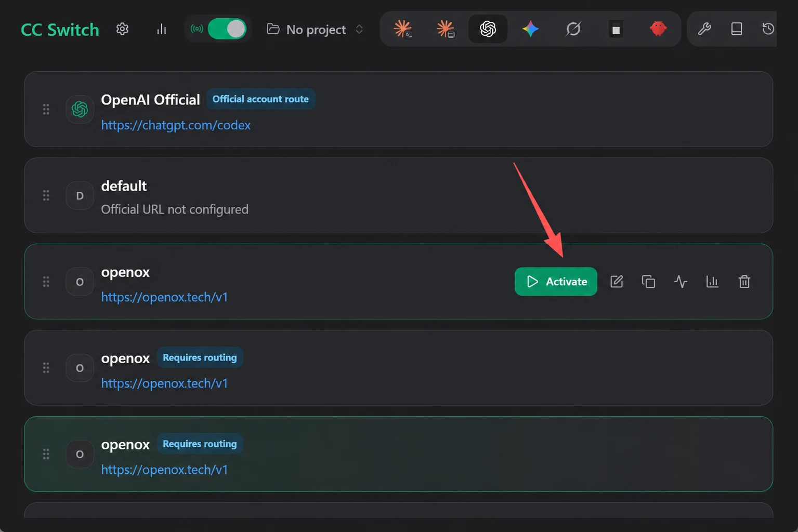The width and height of the screenshot is (798, 532).
Task: Grab the drag handle beside the Activate row
Action: 46,282
